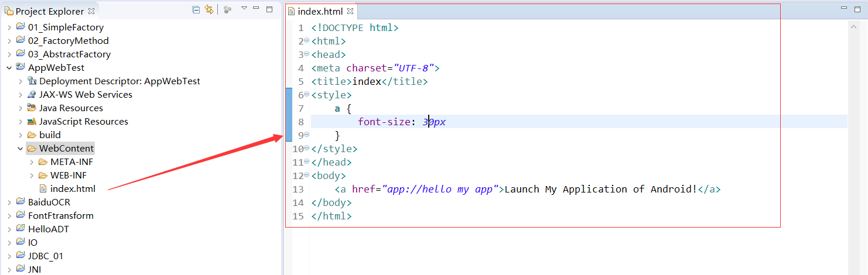This screenshot has width=868, height=275.
Task: Collapse the AppWebTest project tree
Action: coord(9,68)
